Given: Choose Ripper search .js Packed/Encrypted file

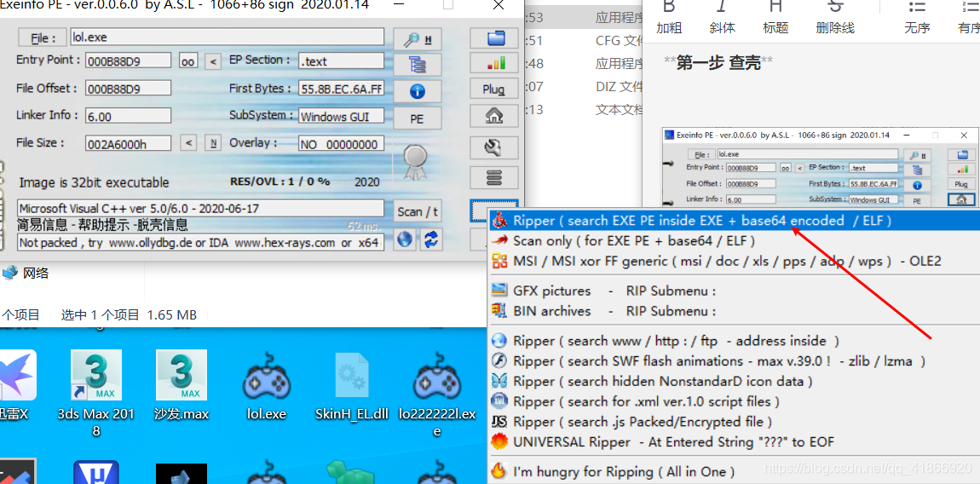Looking at the screenshot, I should pos(733,422).
